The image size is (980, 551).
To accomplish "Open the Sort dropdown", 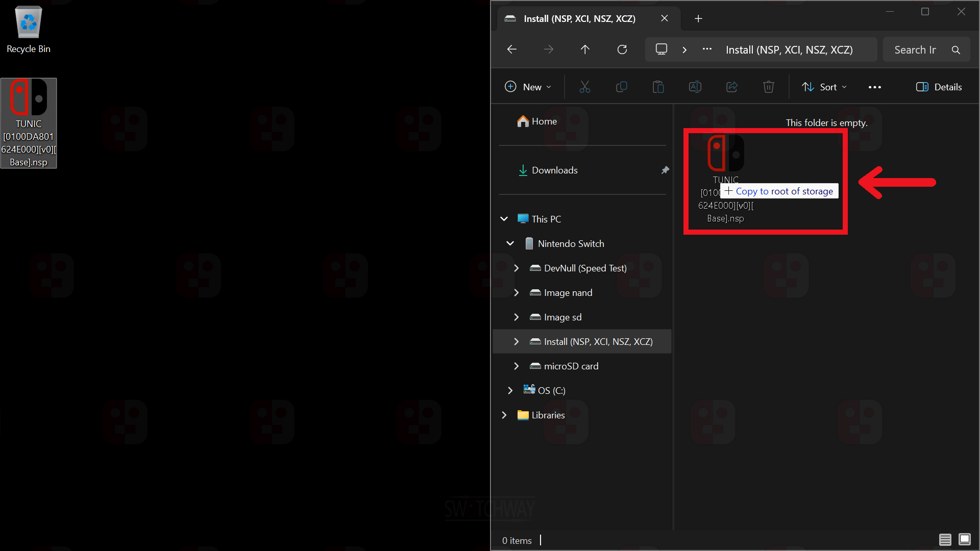I will [824, 87].
